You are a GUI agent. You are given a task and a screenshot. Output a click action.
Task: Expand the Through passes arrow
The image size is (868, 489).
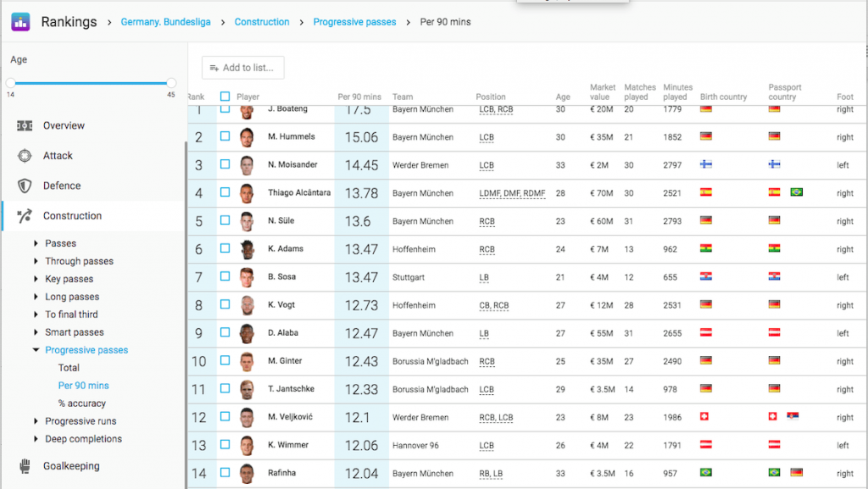36,261
